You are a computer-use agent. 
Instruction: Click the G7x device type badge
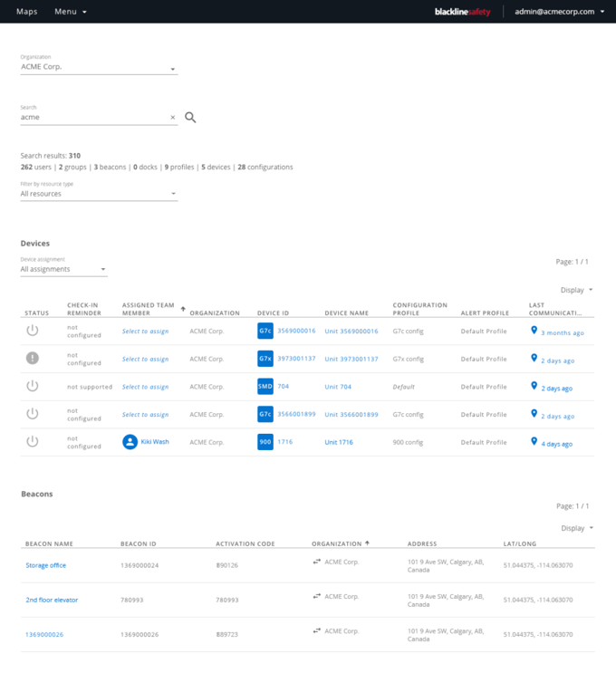coord(265,359)
